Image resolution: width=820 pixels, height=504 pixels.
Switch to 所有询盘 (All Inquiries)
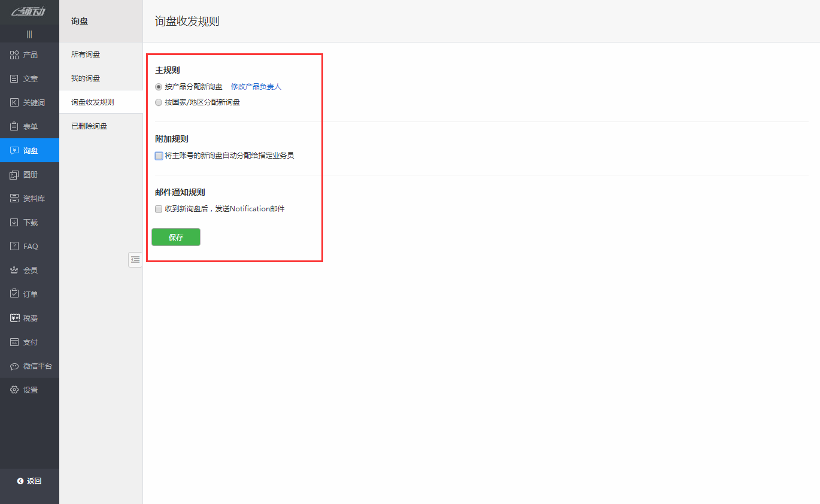84,54
